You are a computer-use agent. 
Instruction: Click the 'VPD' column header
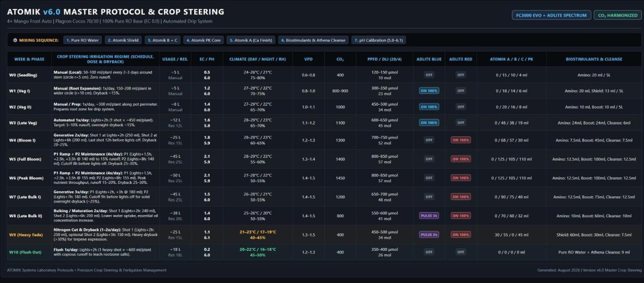point(308,59)
